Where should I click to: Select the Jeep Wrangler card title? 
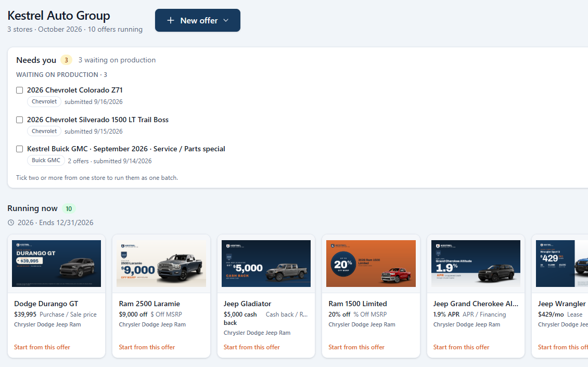click(x=562, y=304)
